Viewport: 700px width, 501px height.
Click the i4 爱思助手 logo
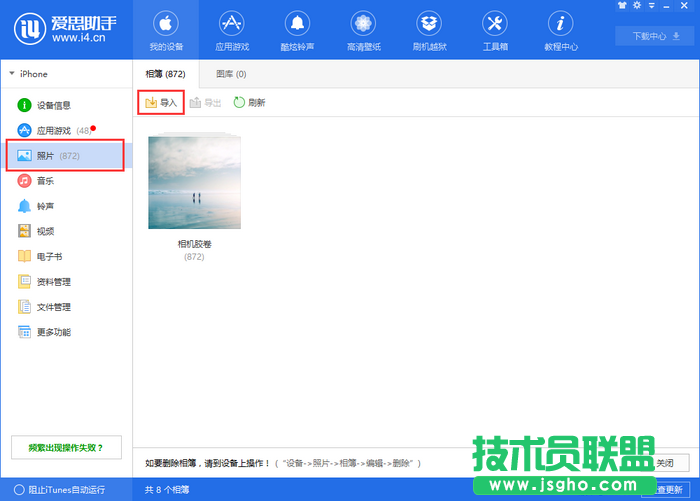[65, 29]
